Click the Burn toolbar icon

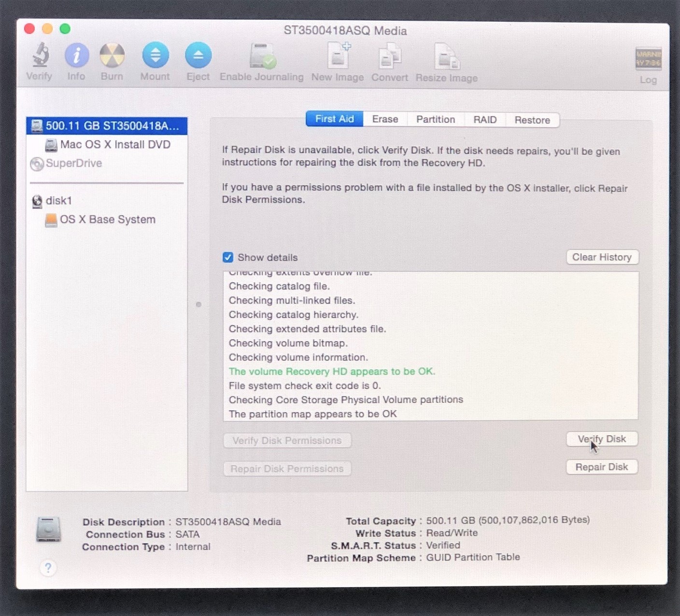coord(112,55)
